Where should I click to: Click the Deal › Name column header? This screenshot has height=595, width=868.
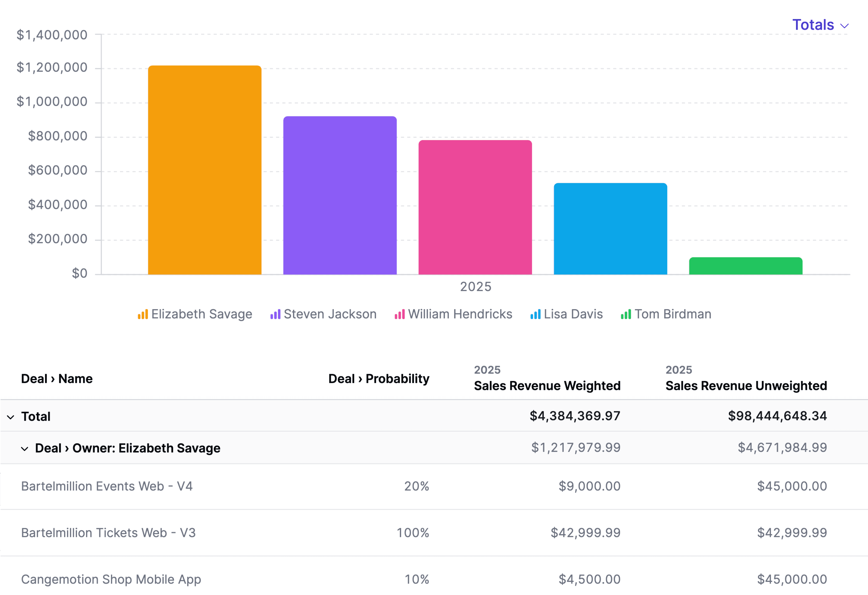pyautogui.click(x=57, y=378)
